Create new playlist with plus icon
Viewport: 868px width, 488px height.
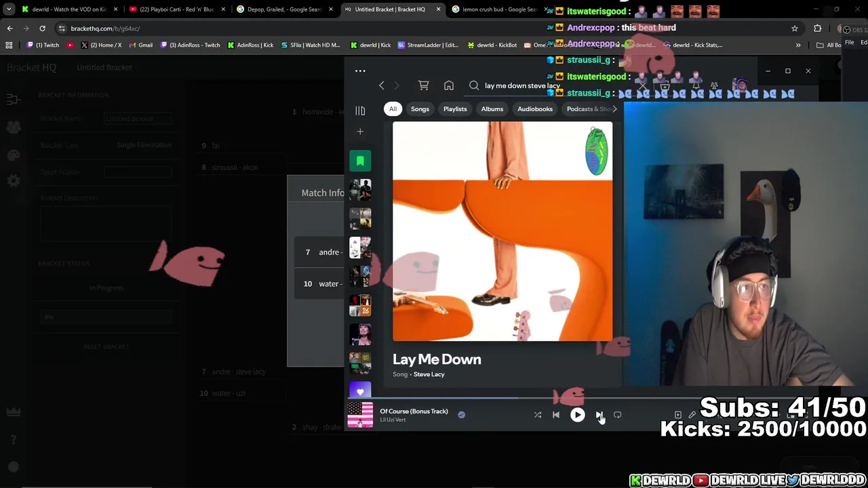[x=360, y=131]
